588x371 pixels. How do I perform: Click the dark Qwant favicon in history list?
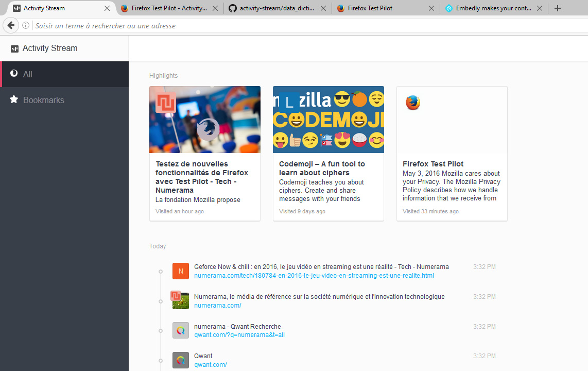click(x=181, y=360)
